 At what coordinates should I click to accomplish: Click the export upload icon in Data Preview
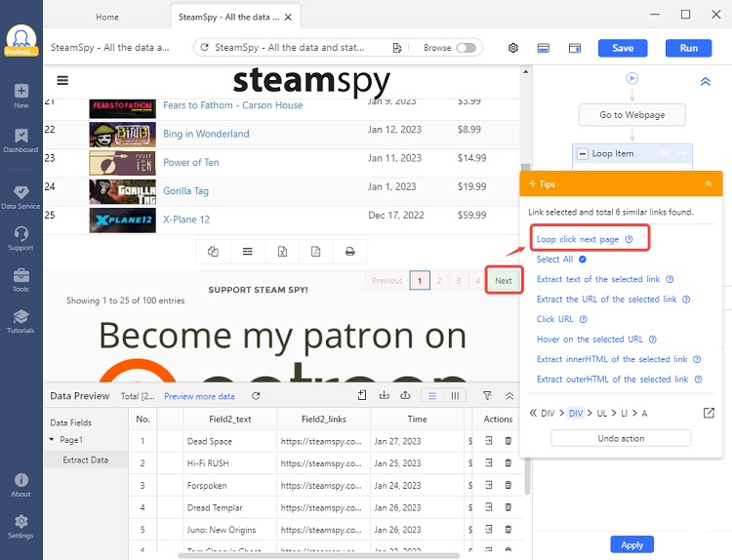[x=405, y=396]
